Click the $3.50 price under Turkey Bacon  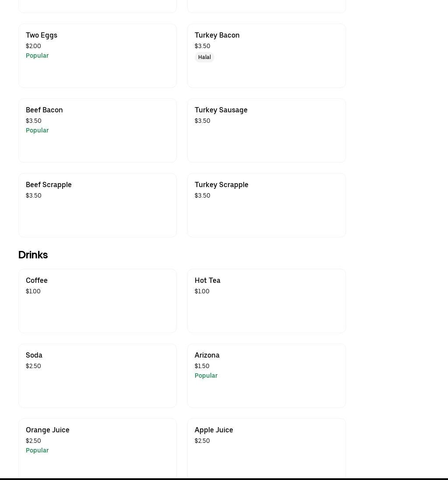[x=203, y=46]
